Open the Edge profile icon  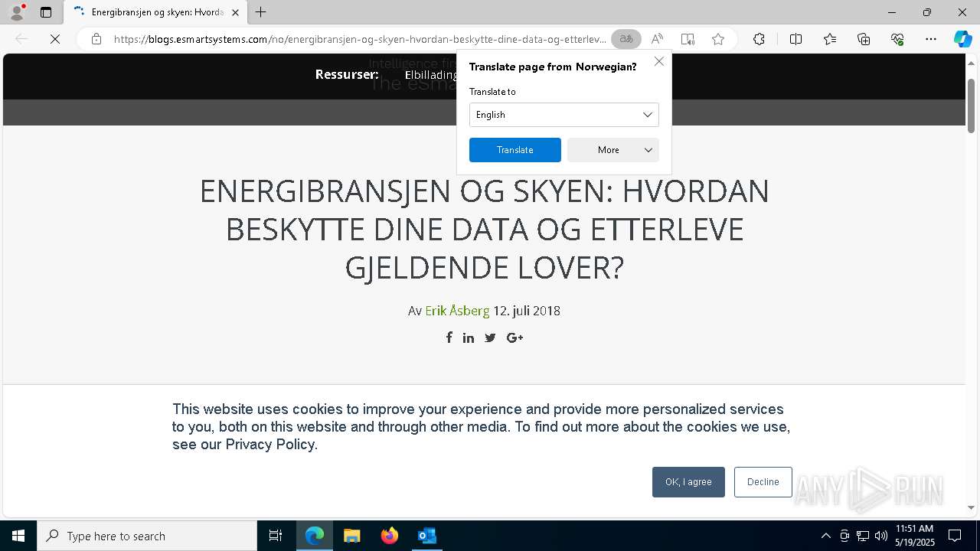coord(16,12)
